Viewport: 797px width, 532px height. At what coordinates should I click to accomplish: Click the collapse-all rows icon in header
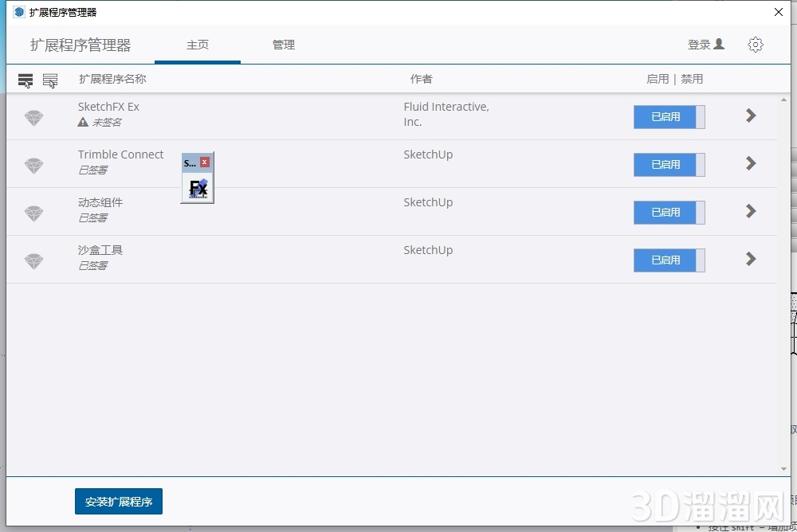pos(49,80)
